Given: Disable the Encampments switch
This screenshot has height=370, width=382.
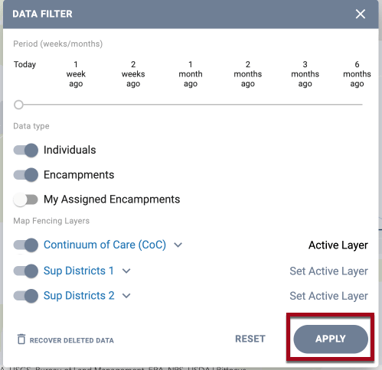Looking at the screenshot, I should pos(26,175).
